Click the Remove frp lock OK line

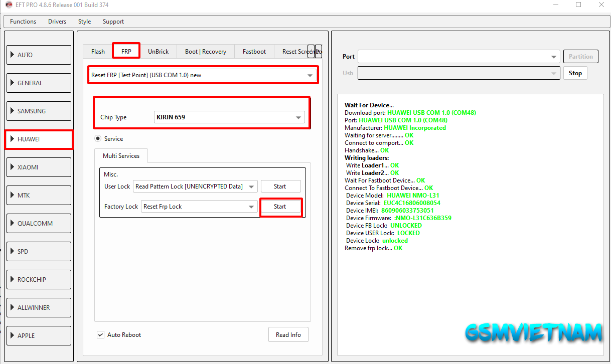tap(373, 248)
